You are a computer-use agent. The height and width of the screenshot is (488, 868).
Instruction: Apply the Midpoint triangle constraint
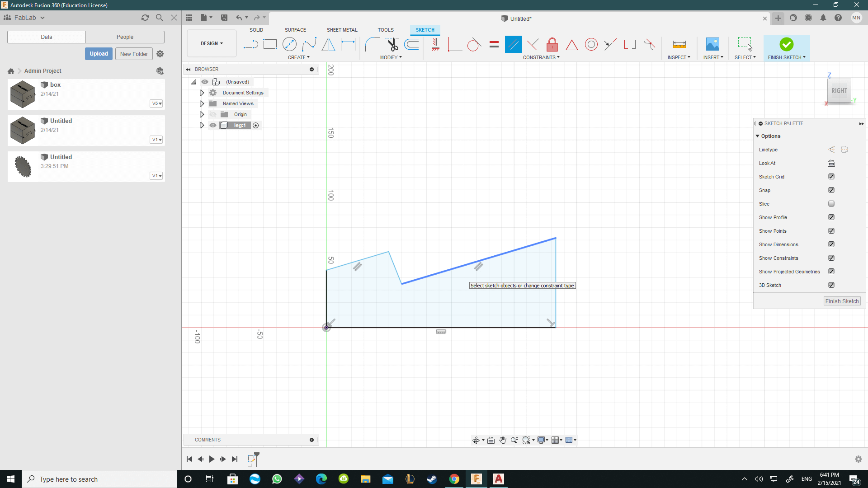(571, 44)
